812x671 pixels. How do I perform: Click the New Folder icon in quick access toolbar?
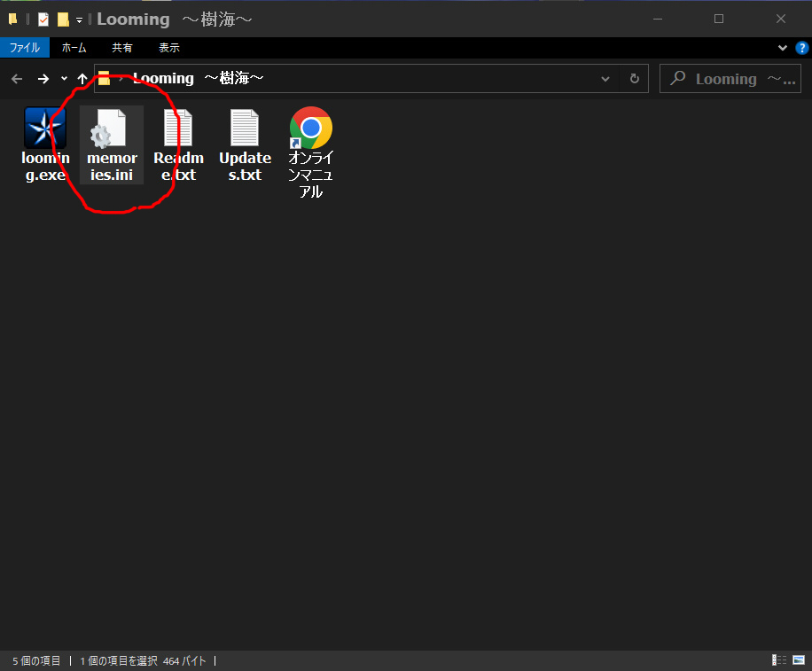tap(62, 19)
